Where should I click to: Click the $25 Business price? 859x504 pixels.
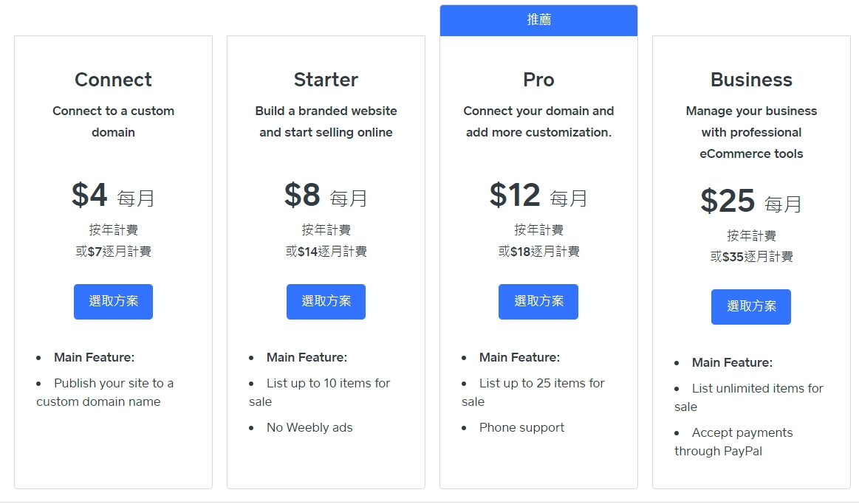point(728,201)
